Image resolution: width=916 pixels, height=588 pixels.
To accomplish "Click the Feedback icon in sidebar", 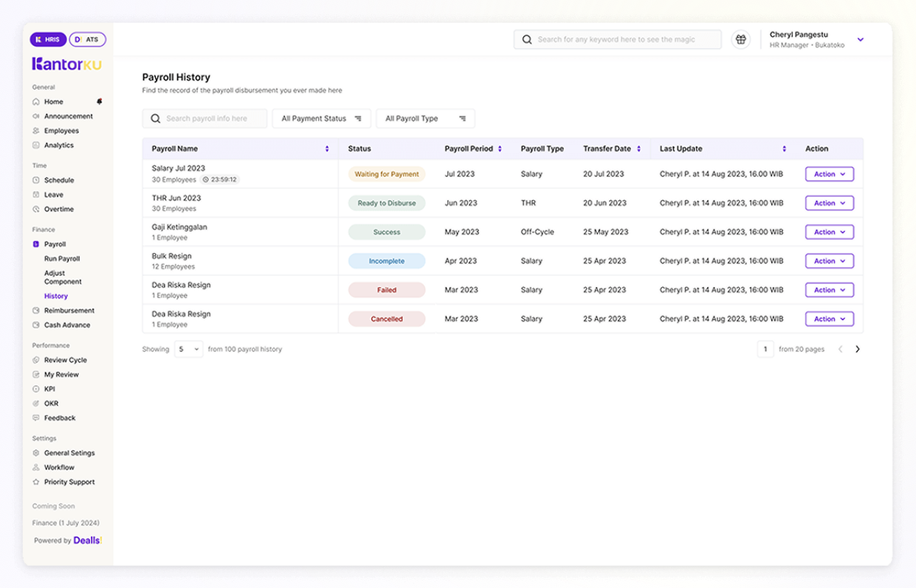I will [x=36, y=418].
